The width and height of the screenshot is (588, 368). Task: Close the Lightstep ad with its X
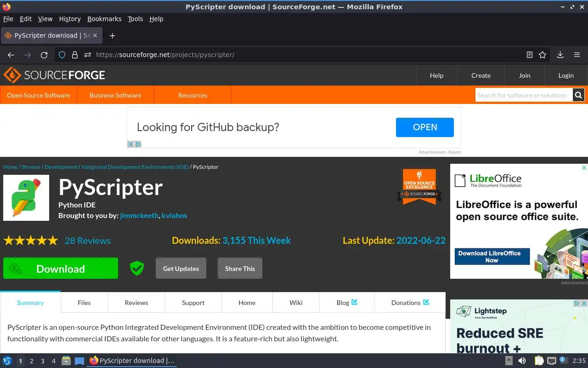pos(584,304)
